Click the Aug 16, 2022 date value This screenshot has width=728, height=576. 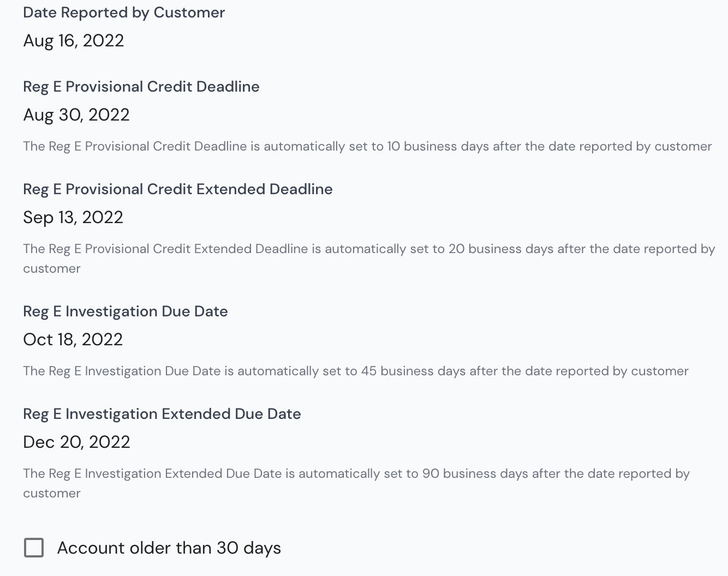pyautogui.click(x=74, y=40)
